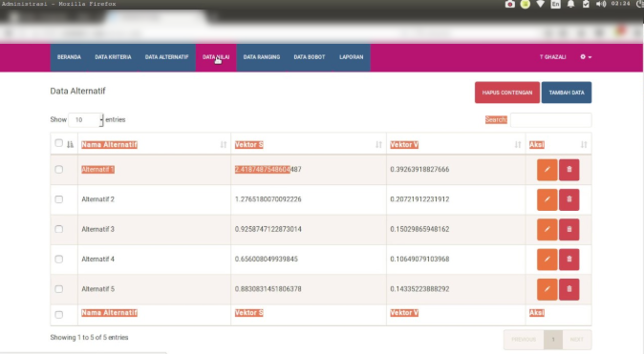Edit Alternatif 5 with pencil icon
Image resolution: width=644 pixels, height=354 pixels.
coord(547,289)
